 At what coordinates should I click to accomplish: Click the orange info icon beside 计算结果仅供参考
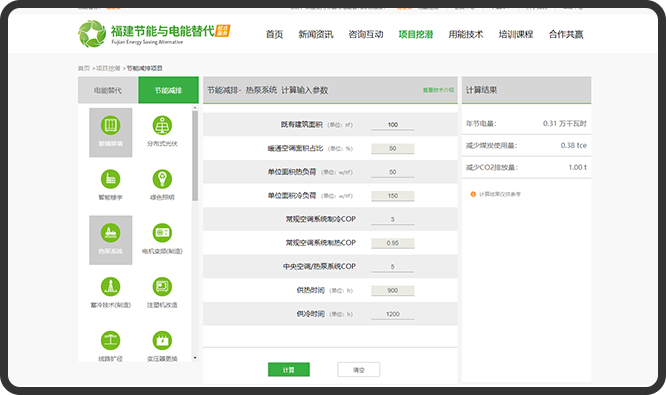[x=473, y=194]
